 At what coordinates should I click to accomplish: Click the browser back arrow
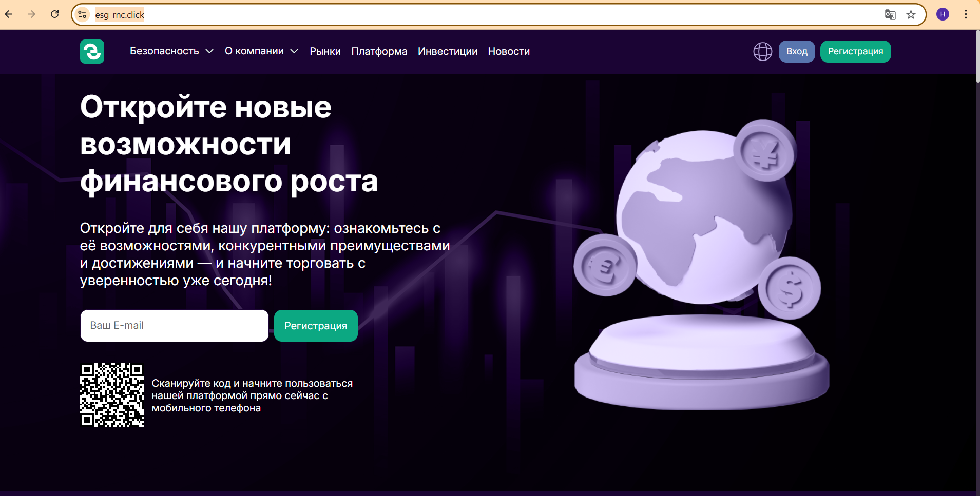[x=9, y=14]
